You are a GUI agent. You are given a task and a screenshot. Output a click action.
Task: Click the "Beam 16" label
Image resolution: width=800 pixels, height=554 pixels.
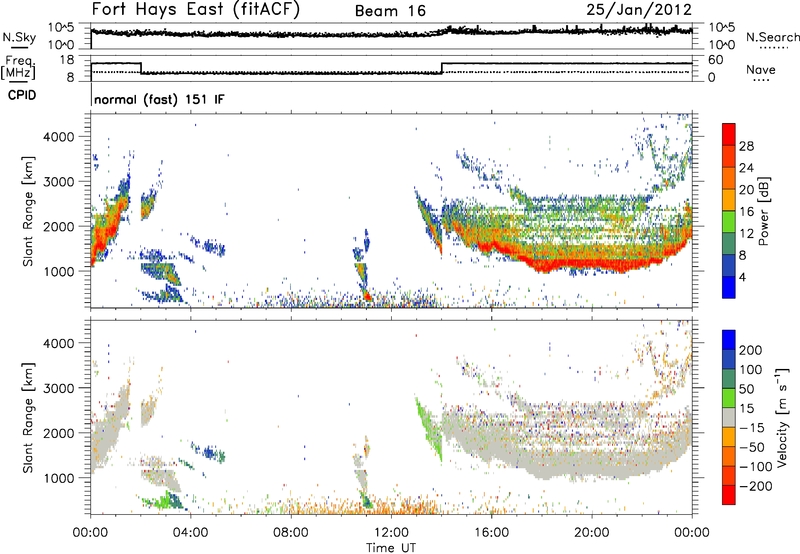click(390, 11)
